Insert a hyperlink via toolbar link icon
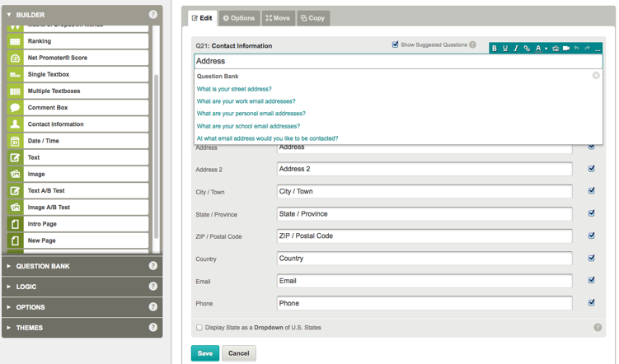Image resolution: width=619 pixels, height=364 pixels. tap(527, 49)
